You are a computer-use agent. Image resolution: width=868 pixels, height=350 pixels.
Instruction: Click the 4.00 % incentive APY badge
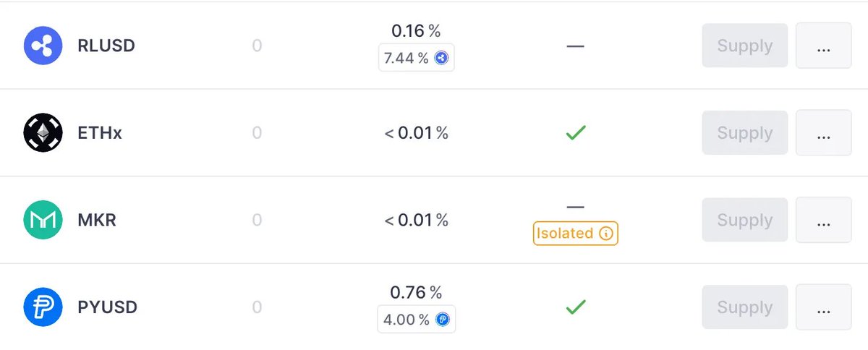[417, 319]
